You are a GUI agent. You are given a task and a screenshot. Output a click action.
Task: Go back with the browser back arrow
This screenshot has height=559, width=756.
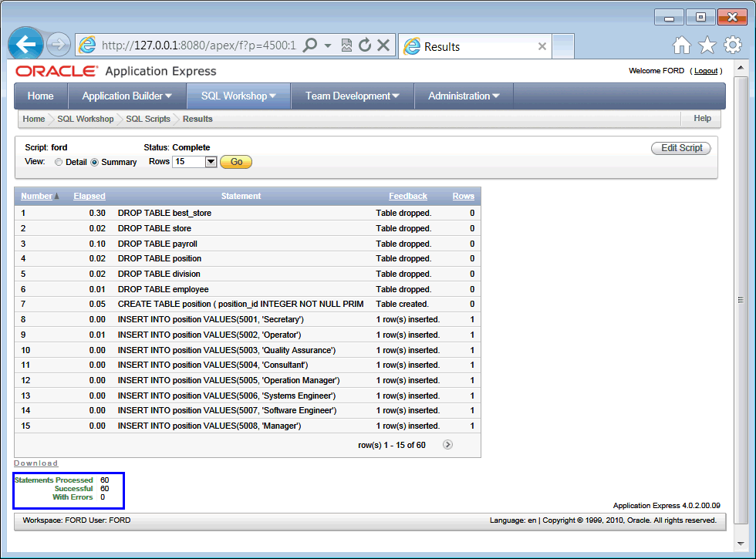[x=26, y=45]
